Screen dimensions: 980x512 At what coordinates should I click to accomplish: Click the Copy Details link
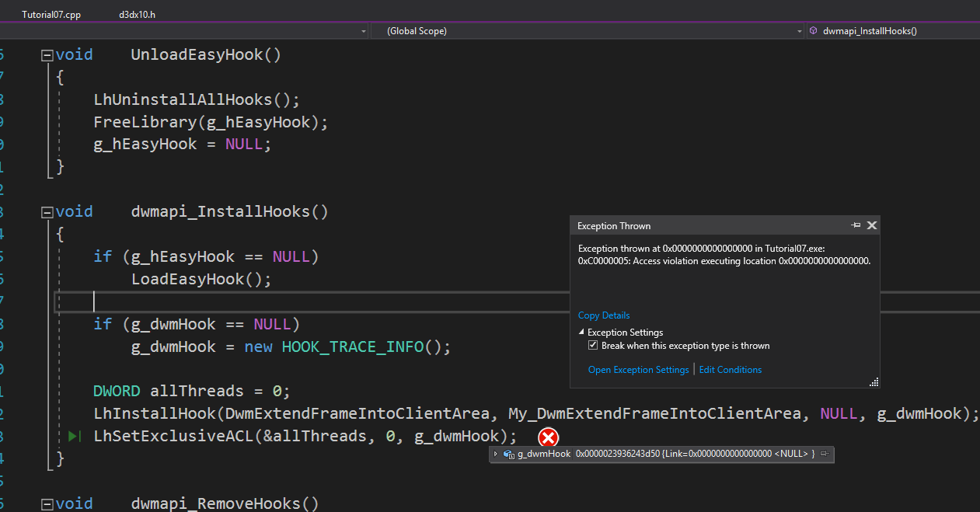pos(604,315)
